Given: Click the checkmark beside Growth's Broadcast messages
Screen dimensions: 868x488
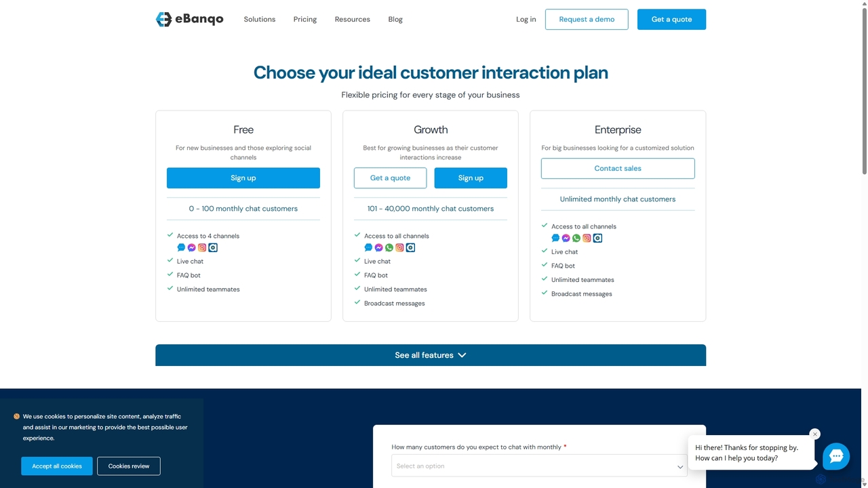Looking at the screenshot, I should click(x=357, y=302).
